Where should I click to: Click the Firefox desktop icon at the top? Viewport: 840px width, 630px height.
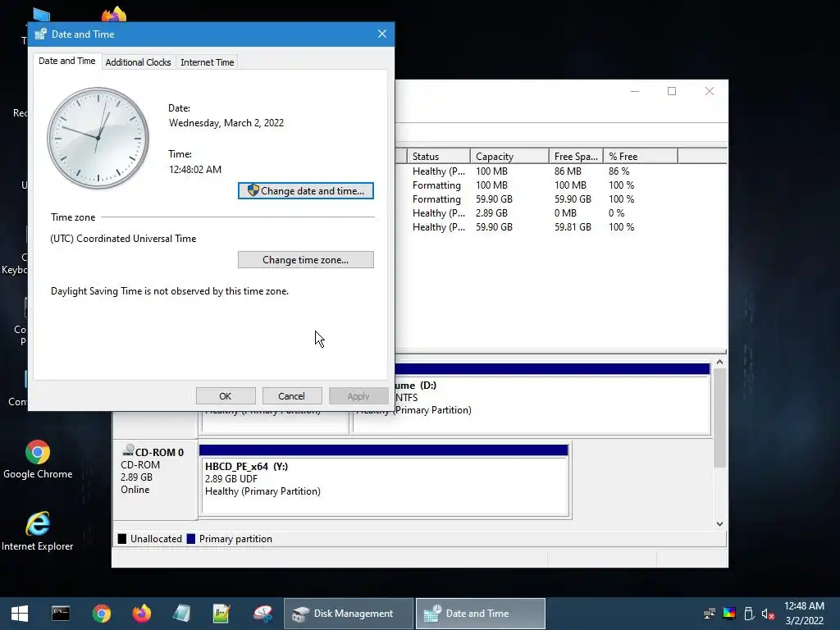(x=113, y=14)
